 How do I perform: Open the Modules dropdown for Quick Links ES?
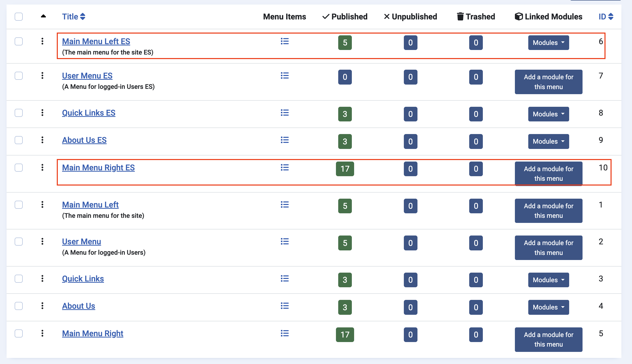coord(548,114)
